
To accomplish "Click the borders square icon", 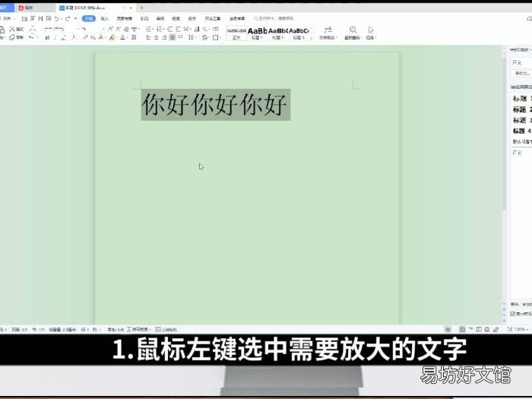I will click(215, 37).
